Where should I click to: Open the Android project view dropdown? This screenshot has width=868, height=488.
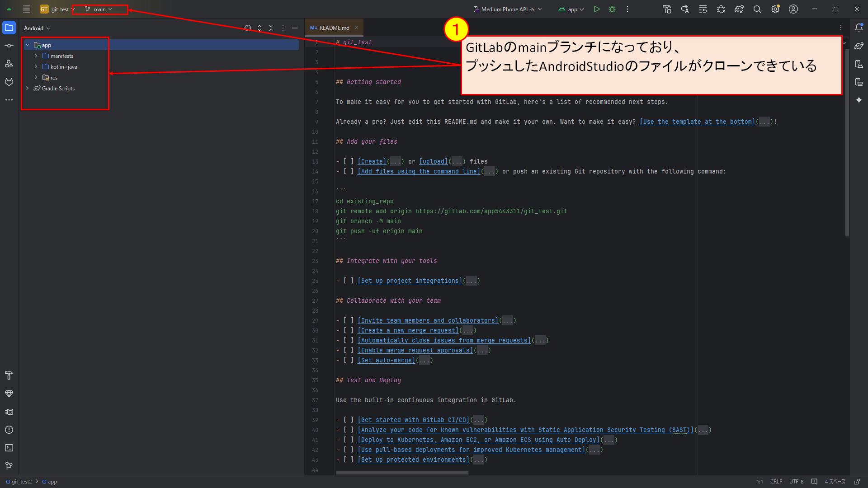(37, 28)
